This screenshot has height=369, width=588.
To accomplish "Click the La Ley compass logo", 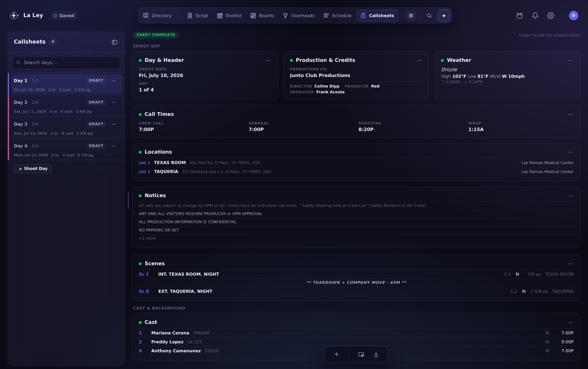I will coord(14,15).
